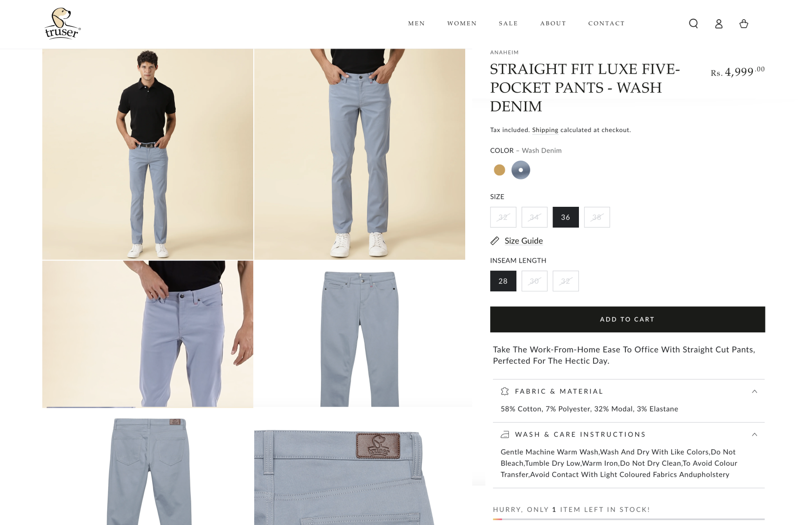This screenshot has width=812, height=525.
Task: Open the MEN navigation menu
Action: 416,24
